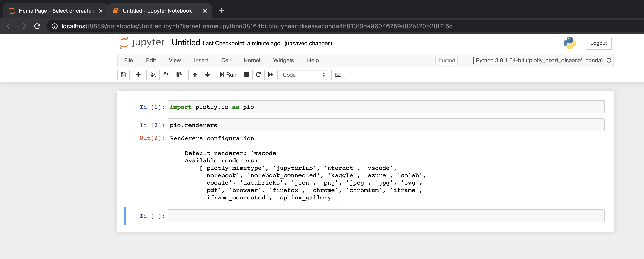Click the Run button
Screen dimensions: 644x259
(228, 75)
